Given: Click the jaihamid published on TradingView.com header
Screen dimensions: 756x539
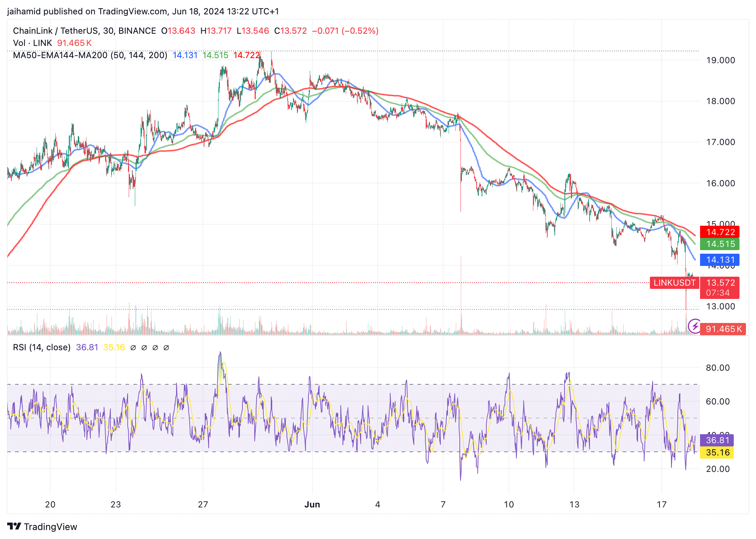Looking at the screenshot, I should coord(143,11).
